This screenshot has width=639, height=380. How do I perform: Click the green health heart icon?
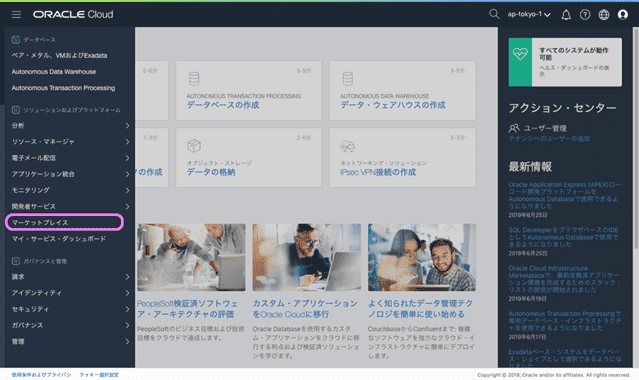[x=520, y=54]
